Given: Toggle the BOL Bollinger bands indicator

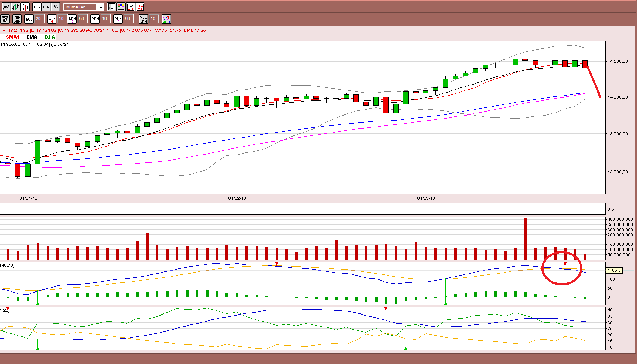Looking at the screenshot, I should pyautogui.click(x=29, y=19).
